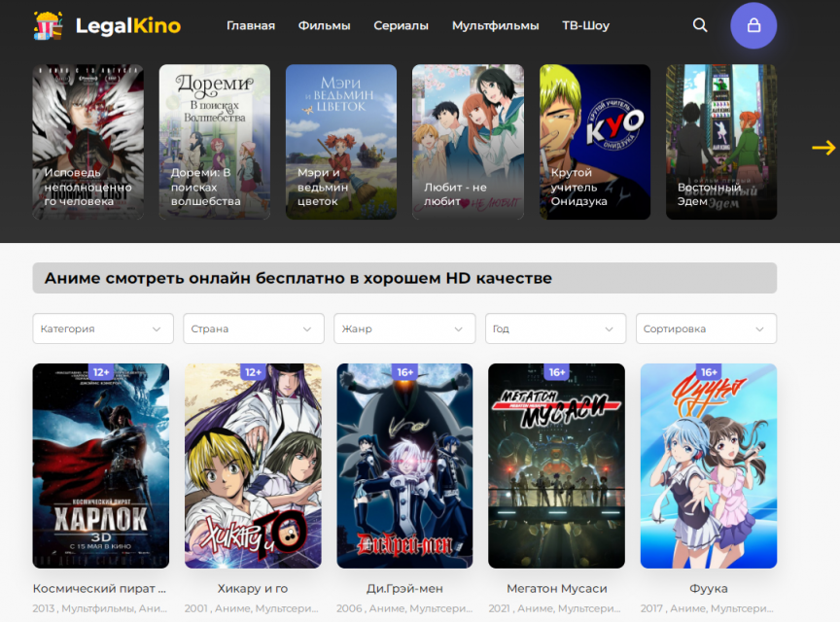Image resolution: width=840 pixels, height=622 pixels.
Task: Open the Хикару и го title link
Action: point(253,589)
